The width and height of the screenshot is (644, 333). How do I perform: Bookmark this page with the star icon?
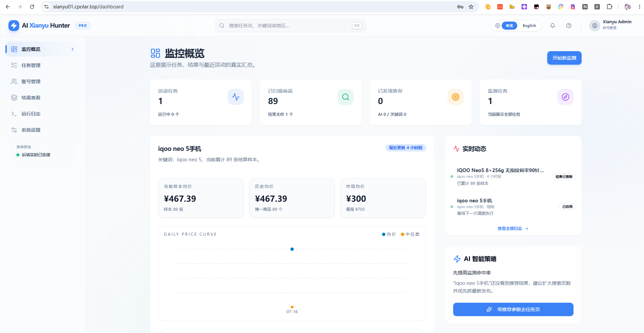471,7
